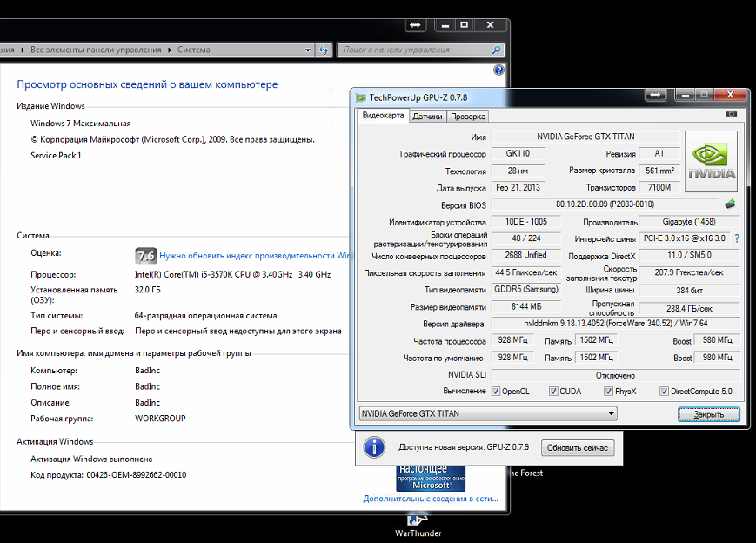Click the help icon in Control Panel
The image size is (756, 543).
coord(499,70)
